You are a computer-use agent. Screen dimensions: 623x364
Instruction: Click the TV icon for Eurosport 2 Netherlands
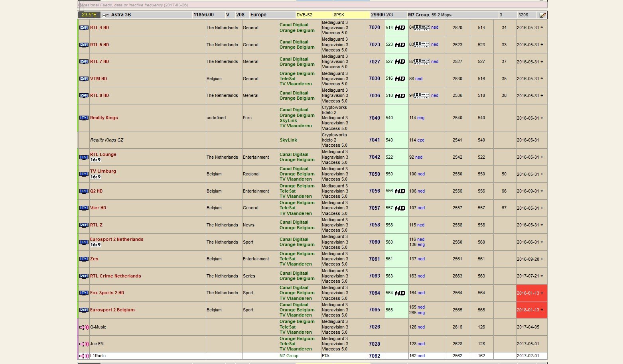tap(84, 242)
